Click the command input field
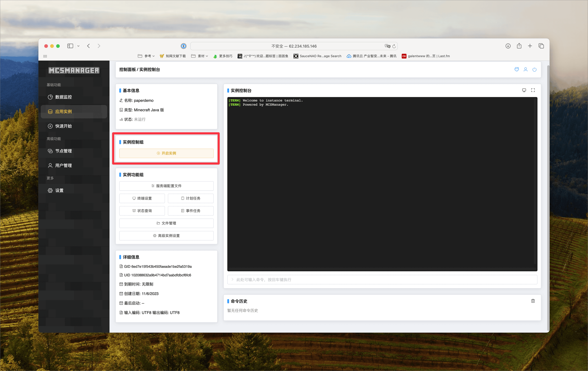Image resolution: width=588 pixels, height=371 pixels. coord(382,280)
